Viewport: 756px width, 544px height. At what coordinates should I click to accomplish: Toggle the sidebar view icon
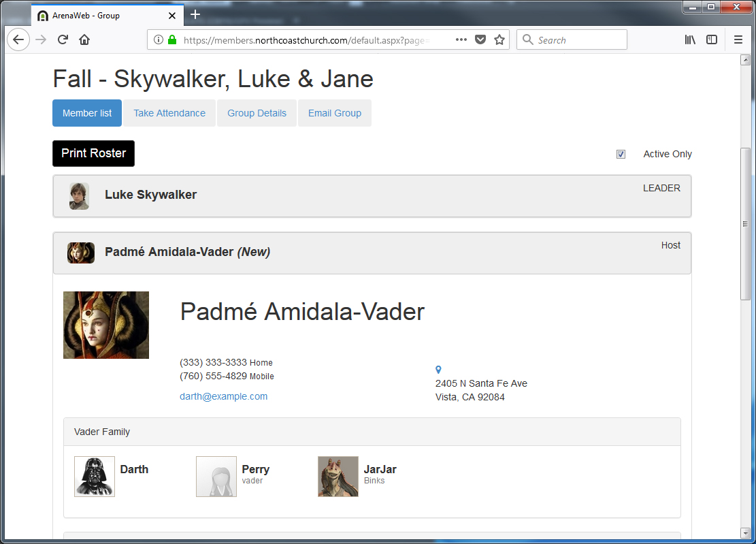[x=712, y=40]
